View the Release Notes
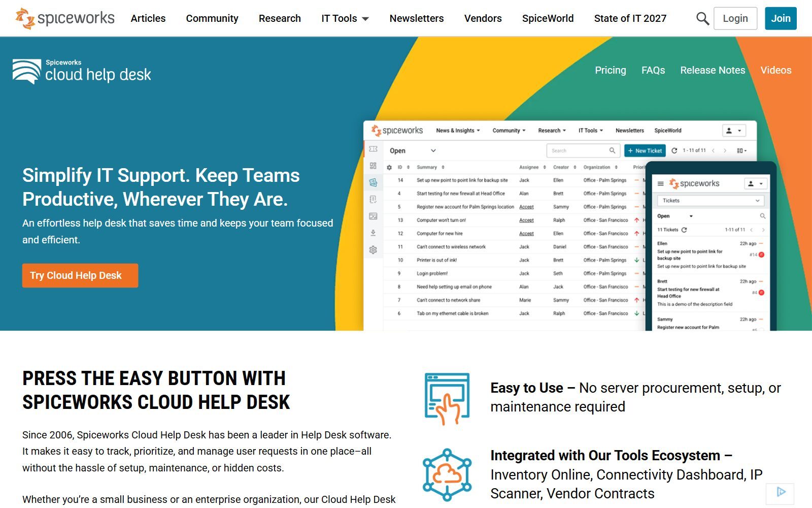 (x=713, y=70)
